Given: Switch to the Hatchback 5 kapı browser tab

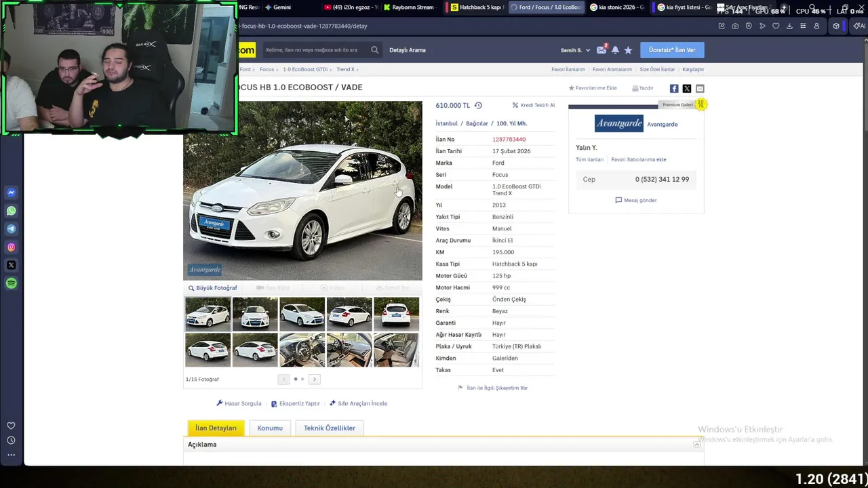Looking at the screenshot, I should (x=478, y=7).
